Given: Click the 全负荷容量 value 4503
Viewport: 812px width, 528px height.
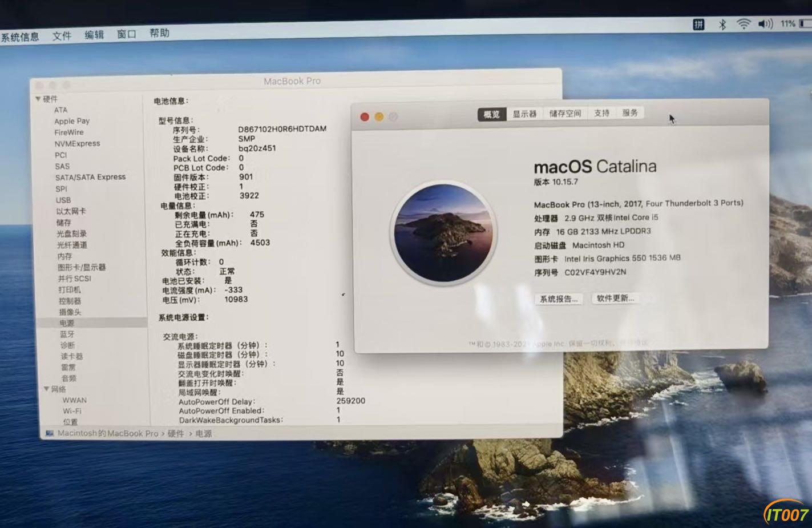Looking at the screenshot, I should [260, 243].
